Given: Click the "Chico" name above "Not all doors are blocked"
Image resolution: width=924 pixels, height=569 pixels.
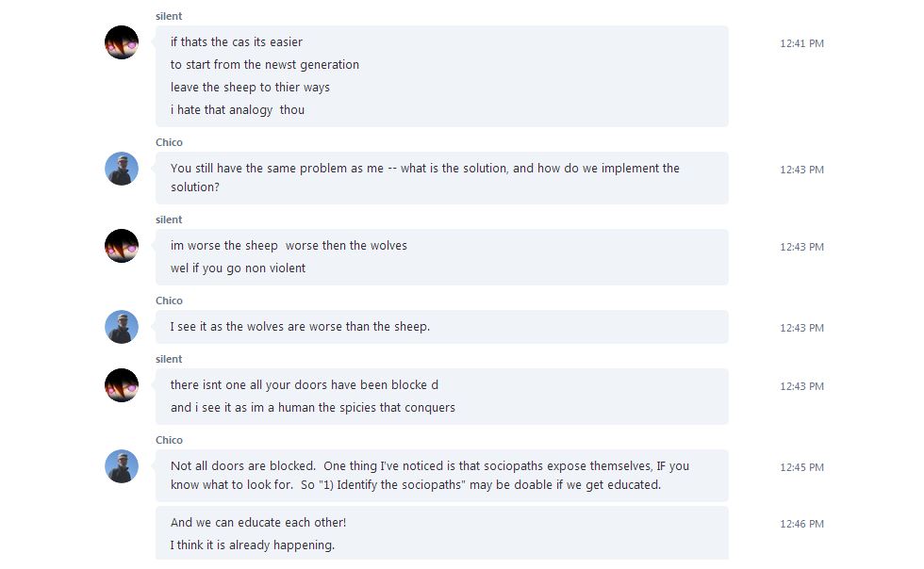Looking at the screenshot, I should (169, 440).
